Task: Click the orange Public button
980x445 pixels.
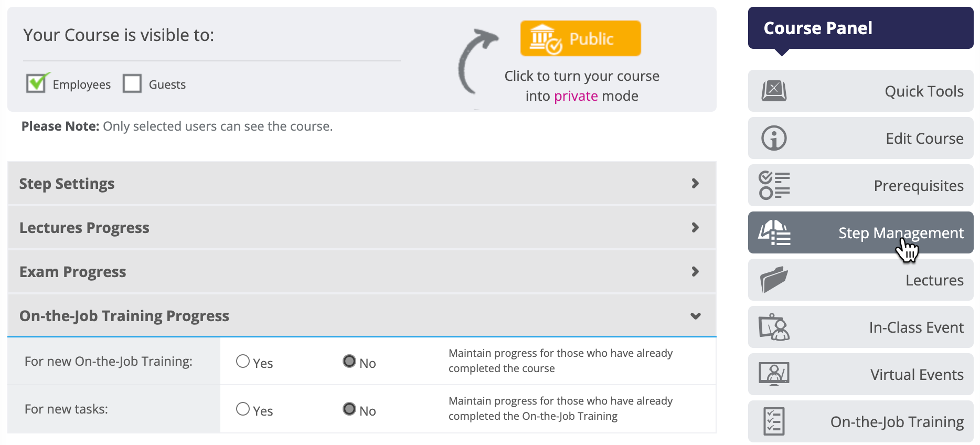Action: click(x=580, y=38)
